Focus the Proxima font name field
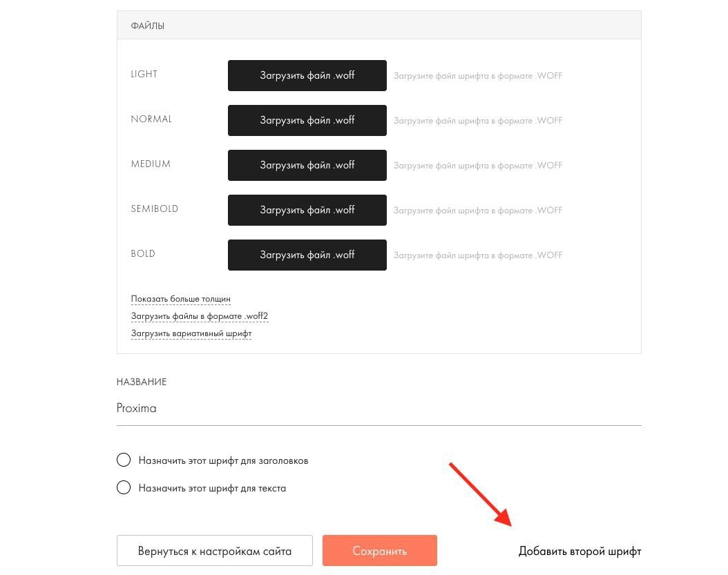Viewport: 728px width, 575px height. click(x=379, y=409)
